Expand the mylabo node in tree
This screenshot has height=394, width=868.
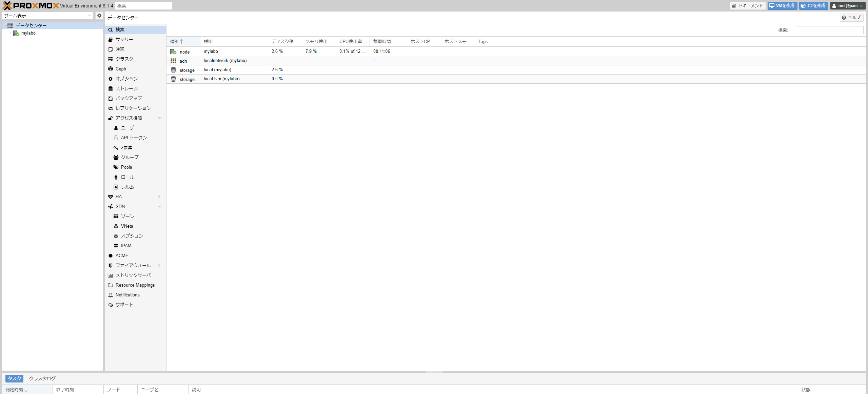tap(11, 33)
